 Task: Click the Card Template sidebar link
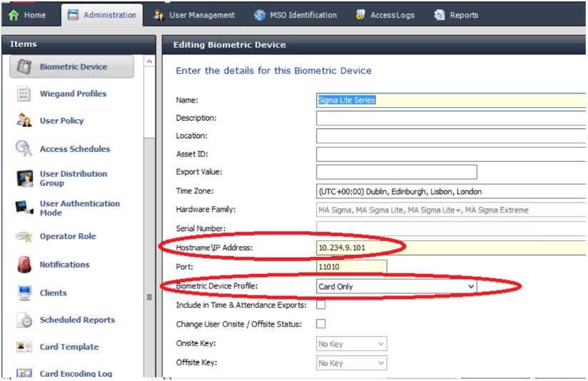[x=69, y=347]
